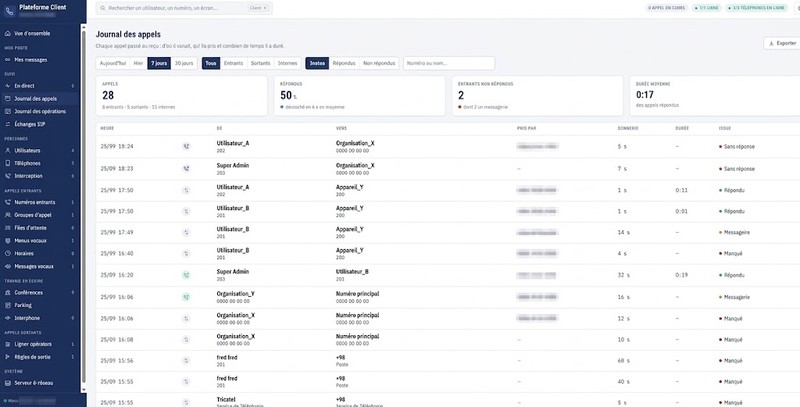Screen dimensions: 800x407
Task: Click the global search input field
Action: click(x=184, y=8)
